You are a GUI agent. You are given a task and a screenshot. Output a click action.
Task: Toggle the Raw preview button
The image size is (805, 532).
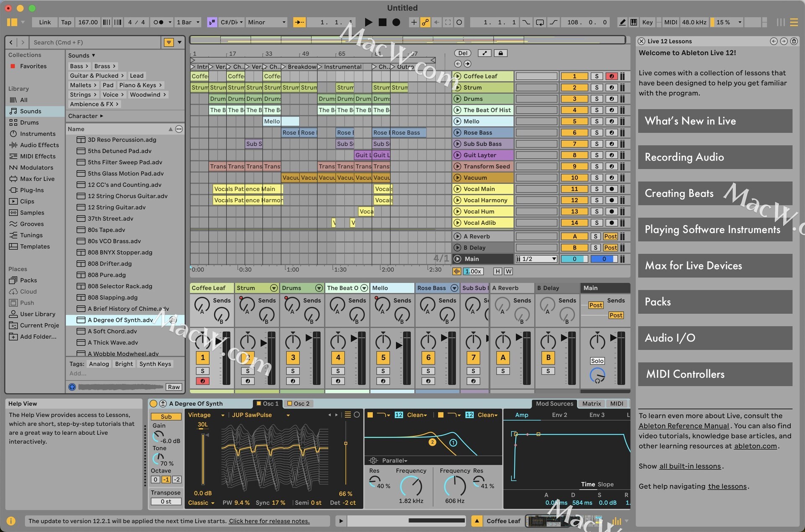tap(174, 387)
